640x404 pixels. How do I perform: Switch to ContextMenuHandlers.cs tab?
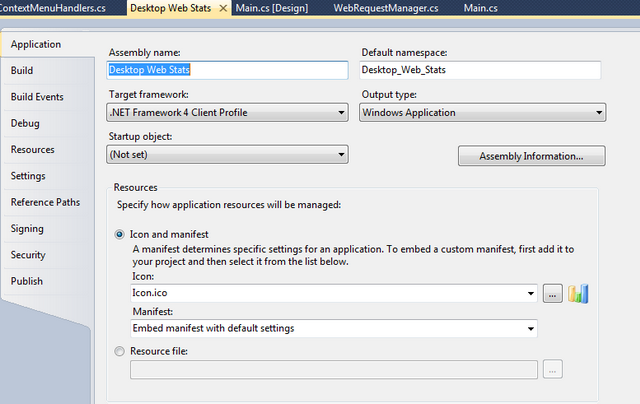53,8
